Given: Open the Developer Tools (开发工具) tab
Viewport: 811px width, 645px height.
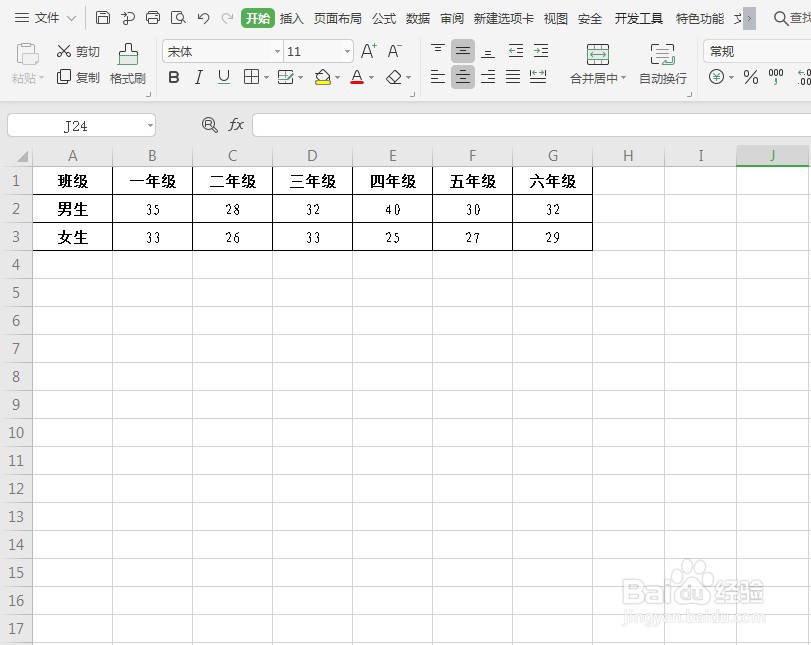Looking at the screenshot, I should [x=639, y=19].
